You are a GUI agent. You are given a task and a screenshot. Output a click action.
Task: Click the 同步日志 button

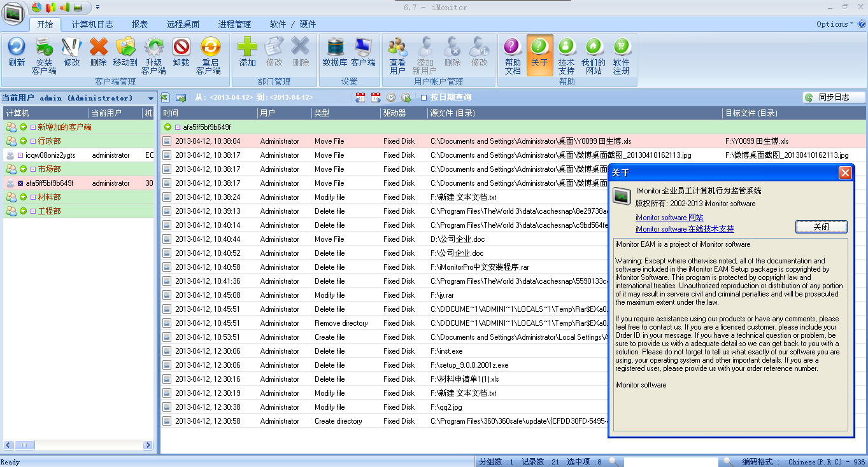coord(834,97)
